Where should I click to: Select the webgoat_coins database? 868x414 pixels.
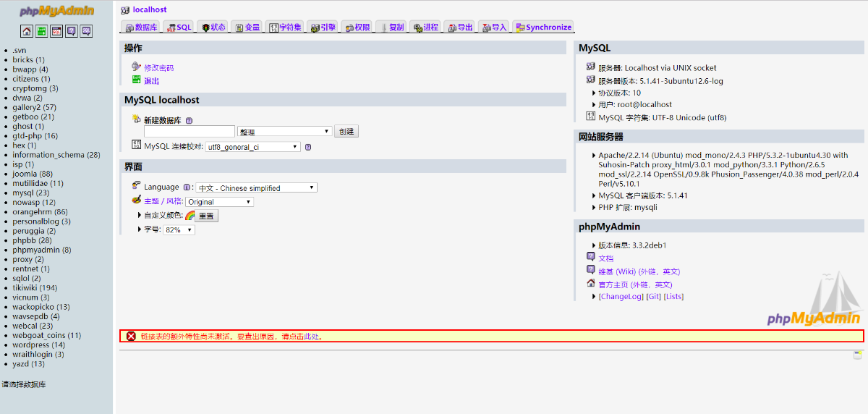(x=39, y=335)
